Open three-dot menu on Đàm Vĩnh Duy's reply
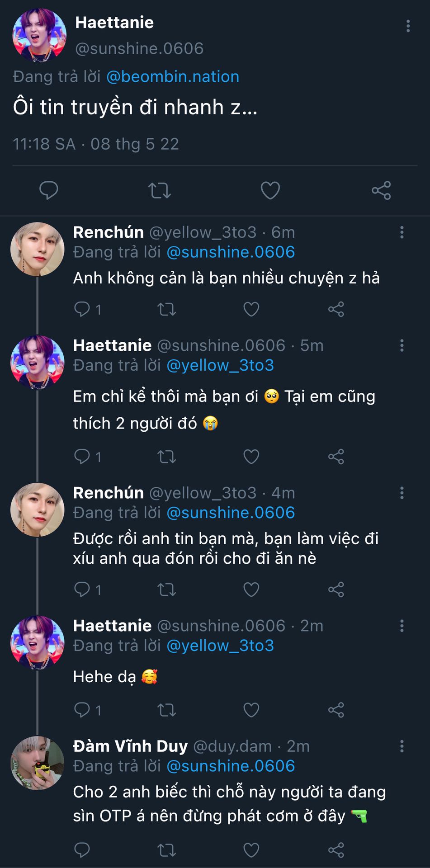 tap(402, 746)
